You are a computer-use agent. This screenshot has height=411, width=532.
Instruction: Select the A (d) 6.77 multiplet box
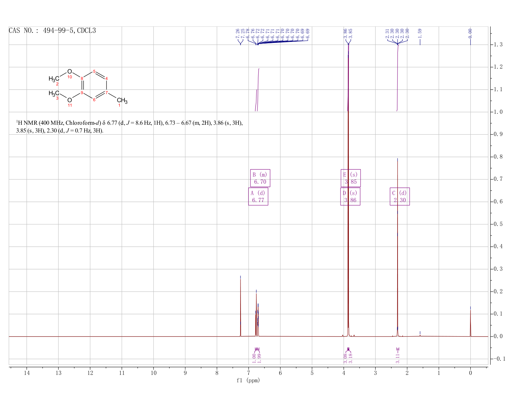click(258, 197)
